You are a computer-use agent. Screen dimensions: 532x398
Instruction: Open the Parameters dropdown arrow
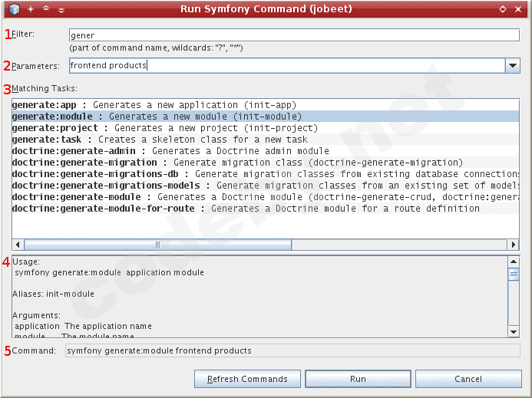(513, 66)
